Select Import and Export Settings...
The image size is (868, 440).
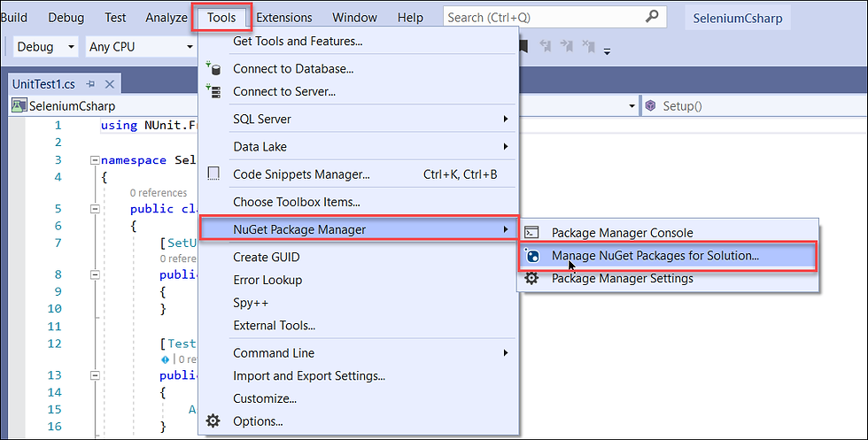[358, 375]
